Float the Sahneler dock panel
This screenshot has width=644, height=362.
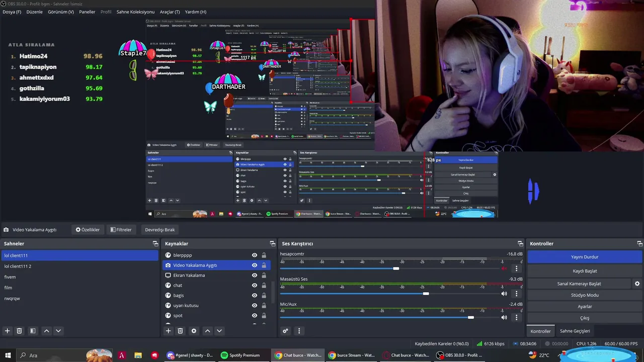[155, 243]
